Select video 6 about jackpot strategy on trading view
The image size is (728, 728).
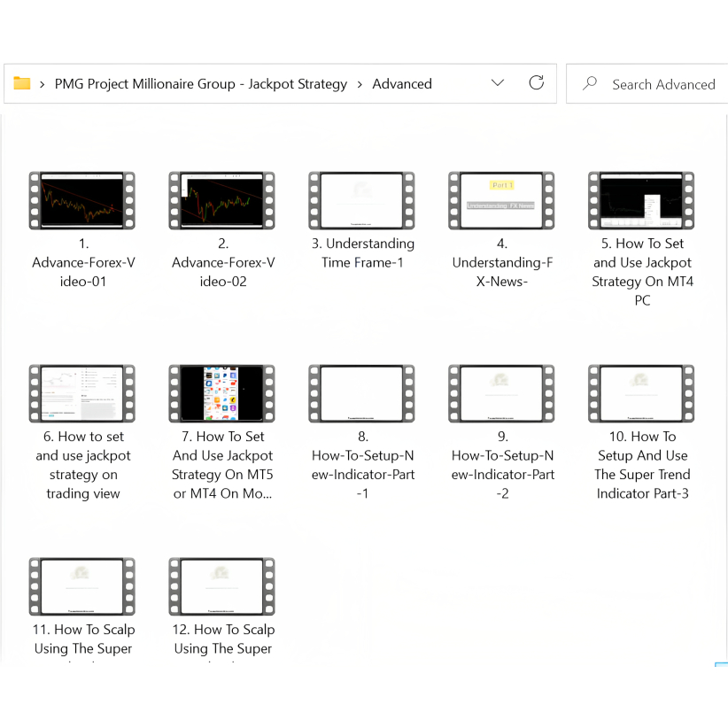click(x=82, y=394)
